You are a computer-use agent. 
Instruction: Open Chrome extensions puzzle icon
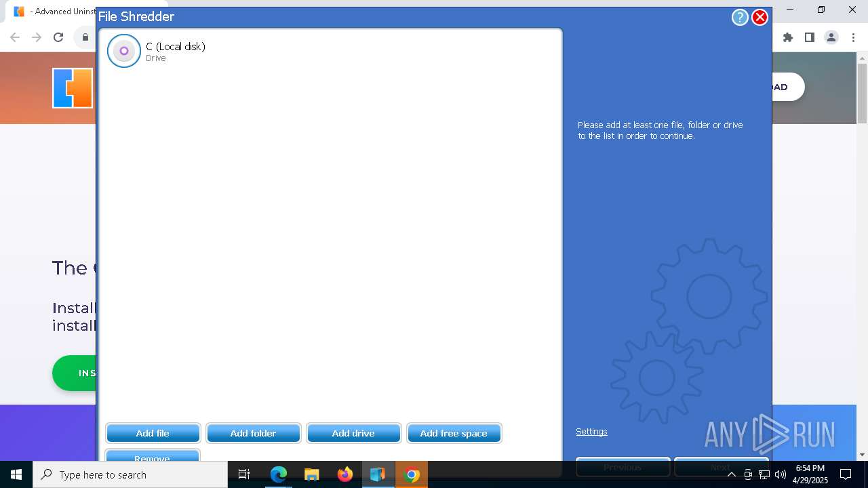[x=788, y=37]
